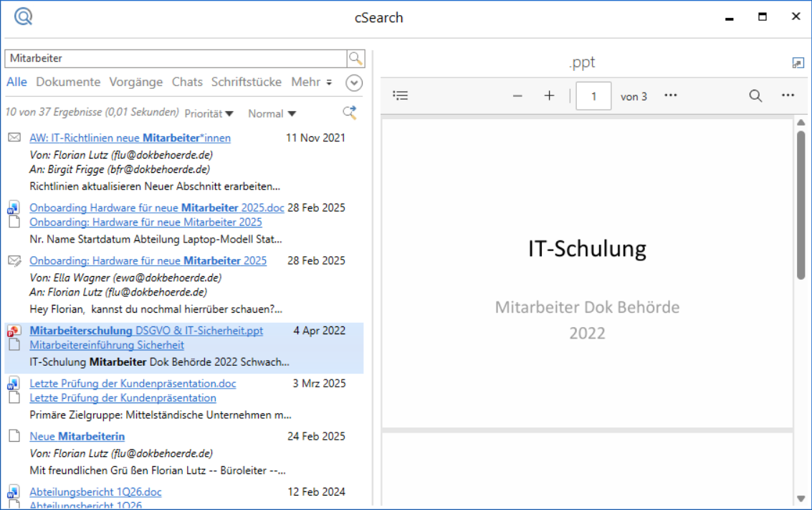Select the Alle tab
812x510 pixels.
[16, 82]
